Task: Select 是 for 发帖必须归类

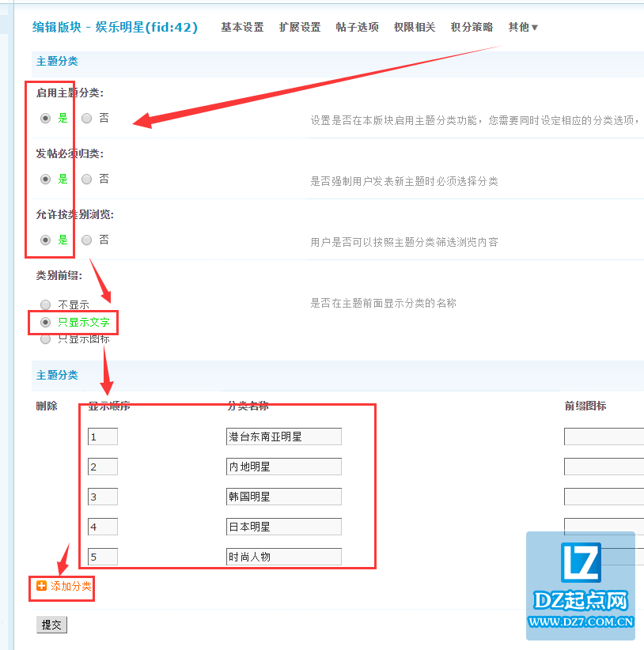Action: pos(46,179)
